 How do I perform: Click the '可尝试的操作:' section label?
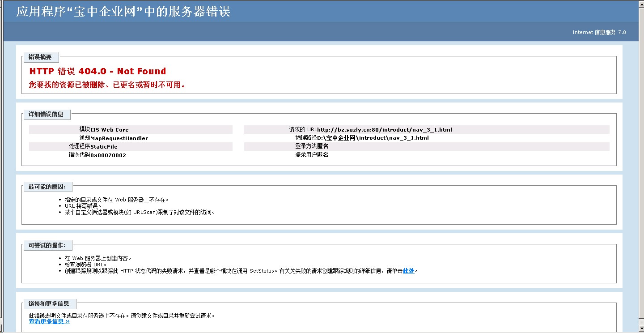pos(47,245)
